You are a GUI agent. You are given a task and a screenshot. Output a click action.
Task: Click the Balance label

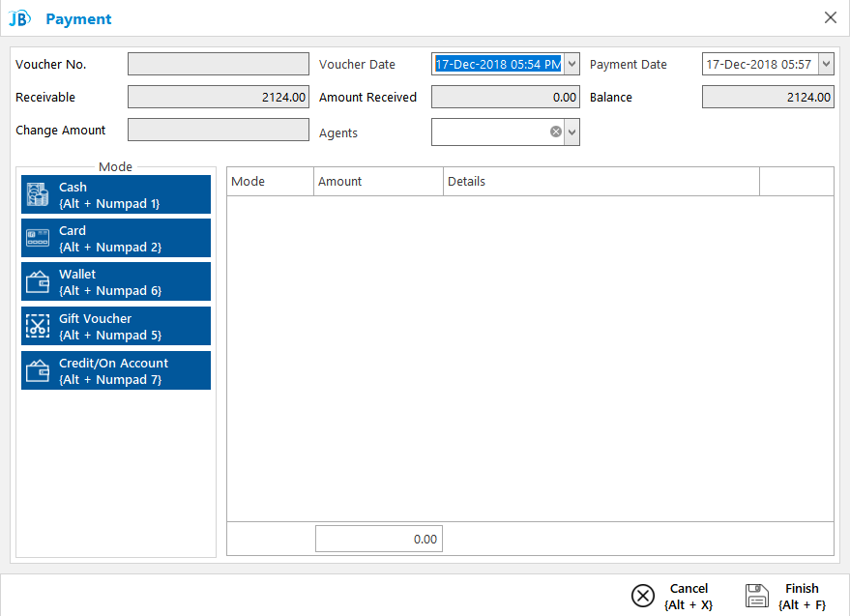[611, 97]
